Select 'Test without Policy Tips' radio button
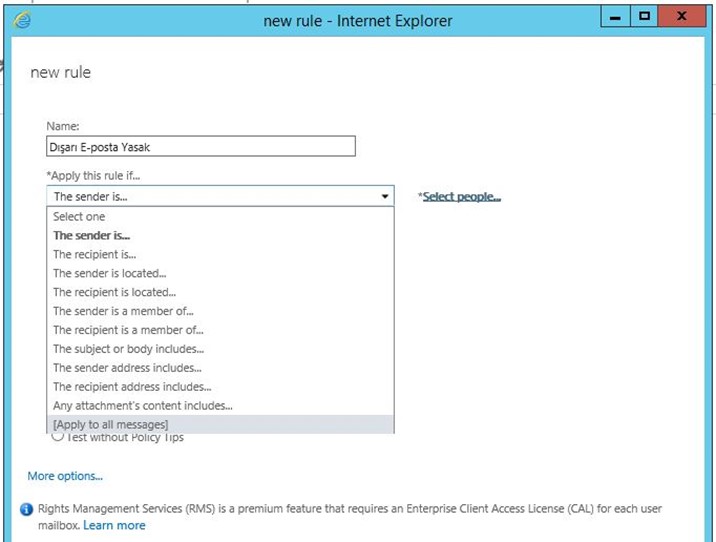716x542 pixels. 58,437
